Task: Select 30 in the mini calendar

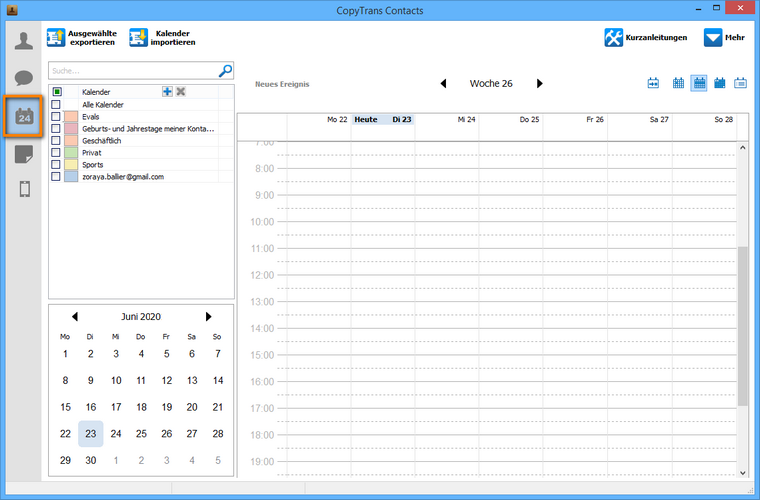Action: click(x=91, y=460)
